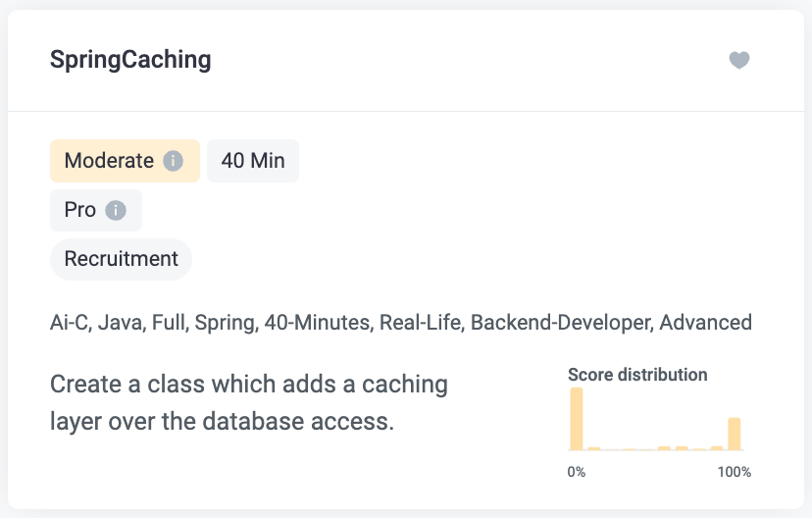
Task: Click the 100% axis label
Action: pos(735,472)
